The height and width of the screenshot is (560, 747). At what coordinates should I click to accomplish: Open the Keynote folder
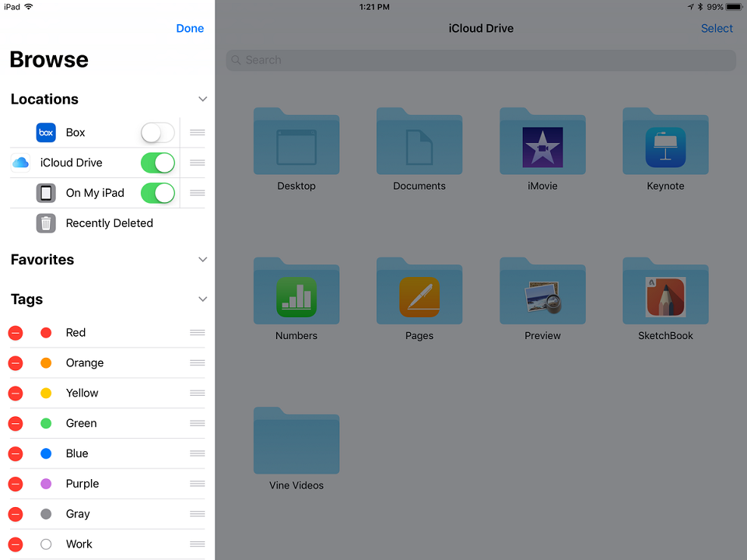coord(665,142)
